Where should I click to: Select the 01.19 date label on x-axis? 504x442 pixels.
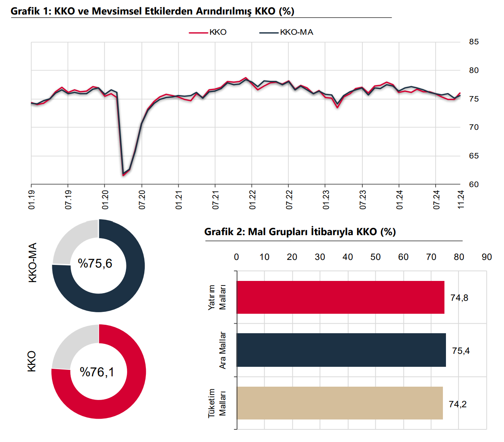coord(31,200)
